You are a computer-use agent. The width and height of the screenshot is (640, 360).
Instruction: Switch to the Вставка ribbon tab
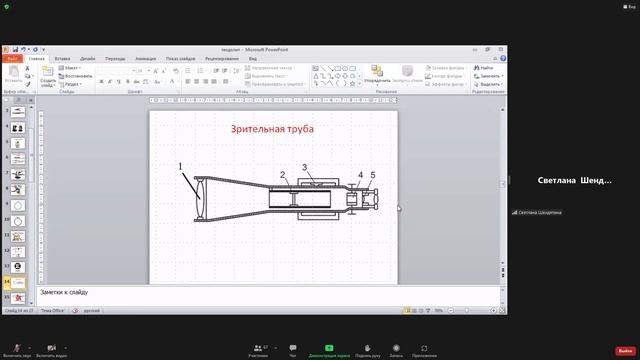62,59
